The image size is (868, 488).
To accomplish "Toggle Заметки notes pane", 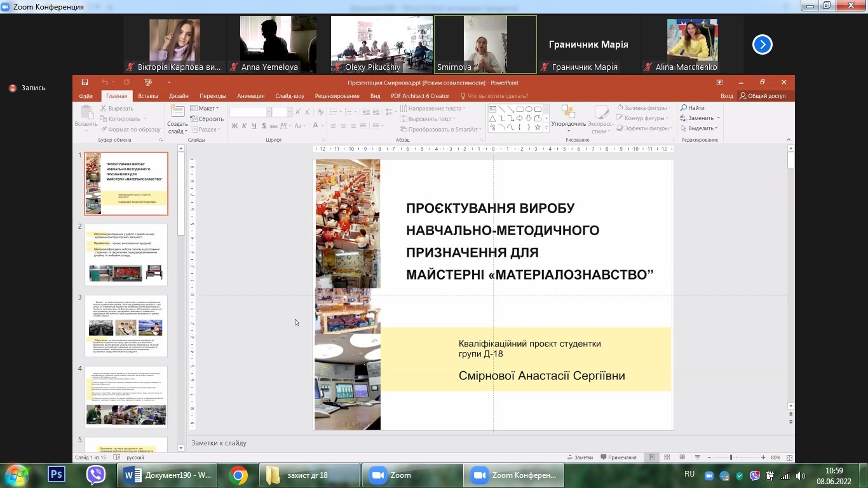I will point(579,457).
